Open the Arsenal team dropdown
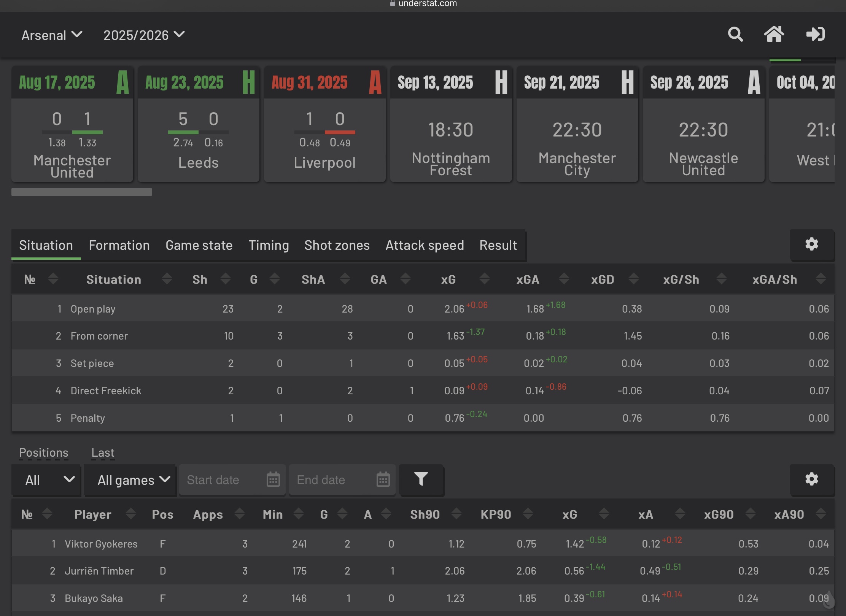The image size is (846, 616). point(52,35)
